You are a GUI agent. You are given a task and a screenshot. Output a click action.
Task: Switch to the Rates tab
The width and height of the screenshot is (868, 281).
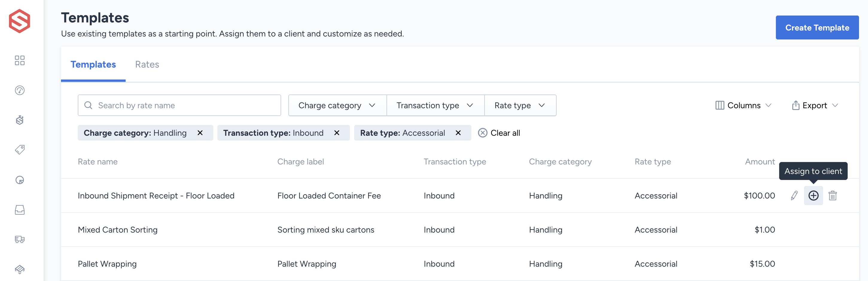pos(147,64)
